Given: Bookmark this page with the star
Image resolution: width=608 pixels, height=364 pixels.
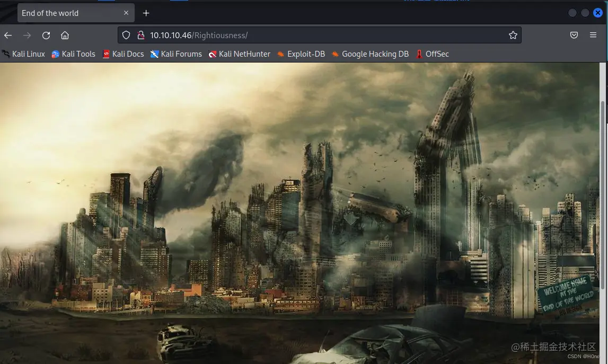Looking at the screenshot, I should (x=513, y=35).
